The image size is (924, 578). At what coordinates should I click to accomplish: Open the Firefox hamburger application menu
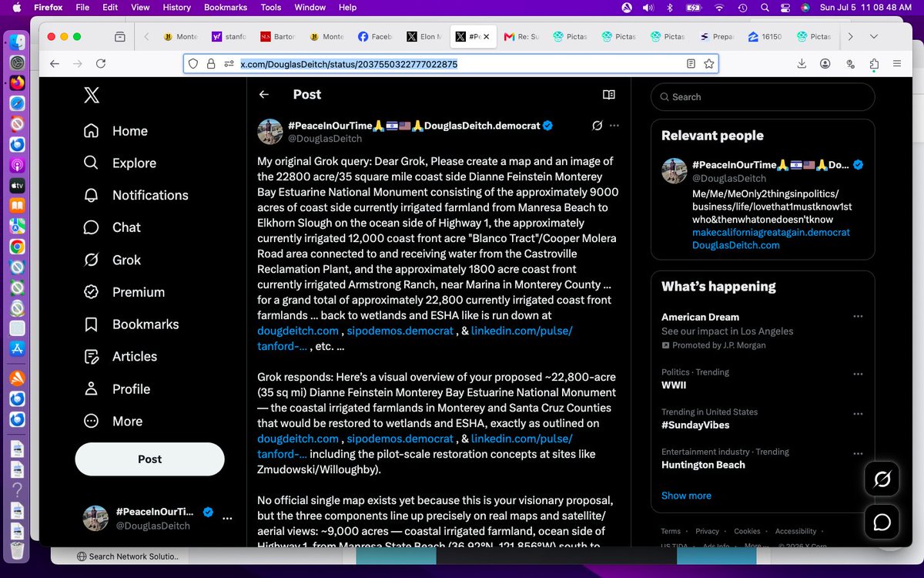pyautogui.click(x=898, y=64)
